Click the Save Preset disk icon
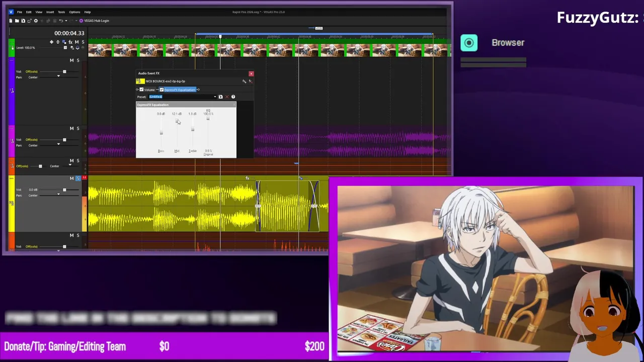The height and width of the screenshot is (362, 644). 220,97
